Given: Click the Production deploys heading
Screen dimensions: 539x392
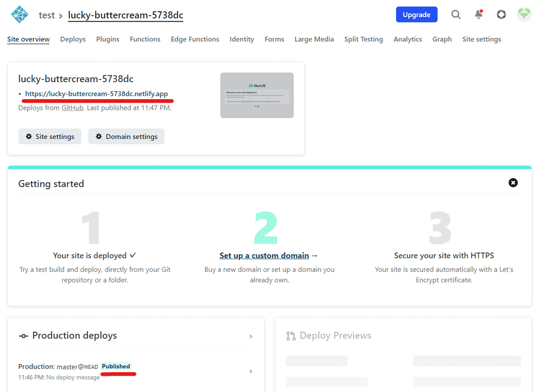Looking at the screenshot, I should tap(75, 335).
